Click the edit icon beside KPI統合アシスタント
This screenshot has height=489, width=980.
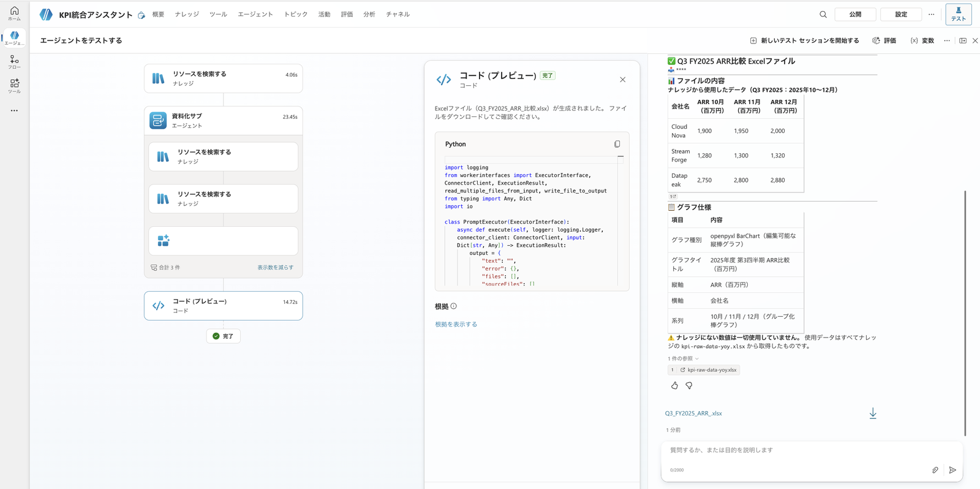point(141,15)
